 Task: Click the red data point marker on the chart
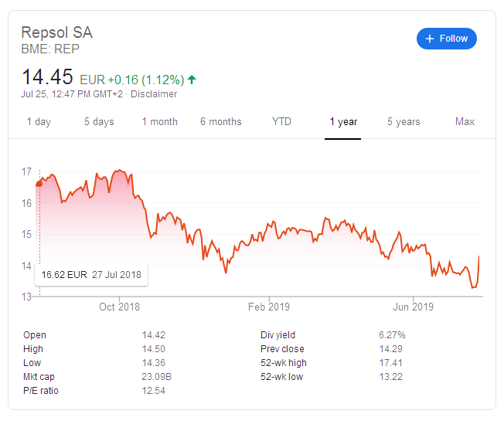39,183
